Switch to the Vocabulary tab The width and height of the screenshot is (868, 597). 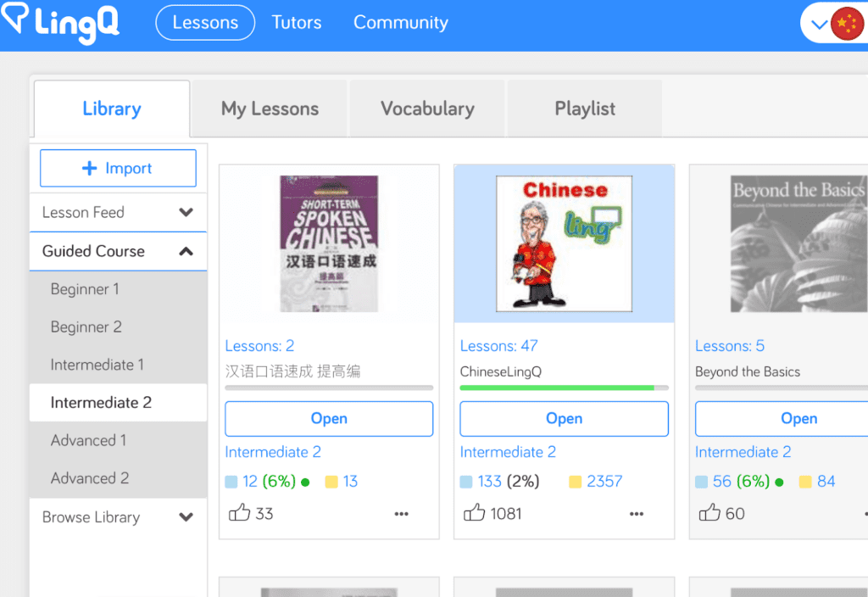[x=426, y=109]
